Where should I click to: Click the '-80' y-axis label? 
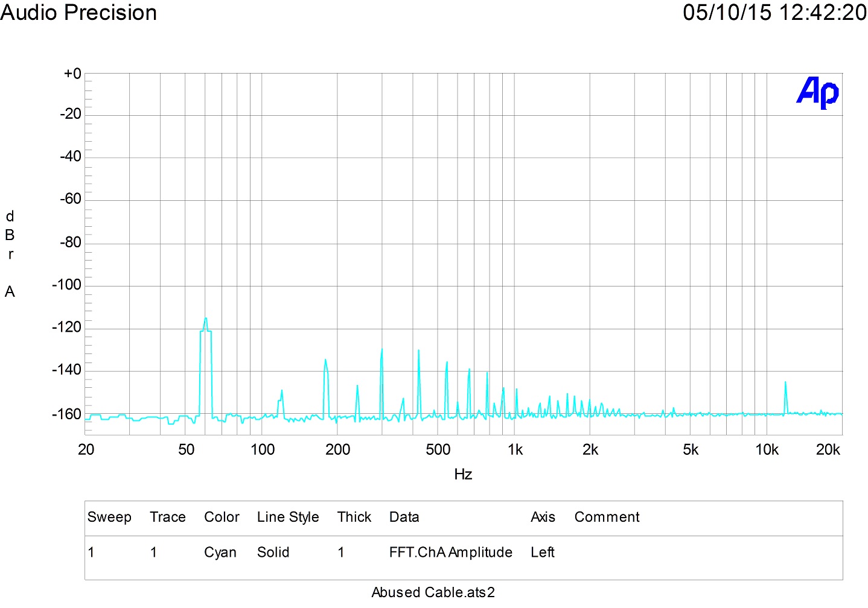coord(71,242)
